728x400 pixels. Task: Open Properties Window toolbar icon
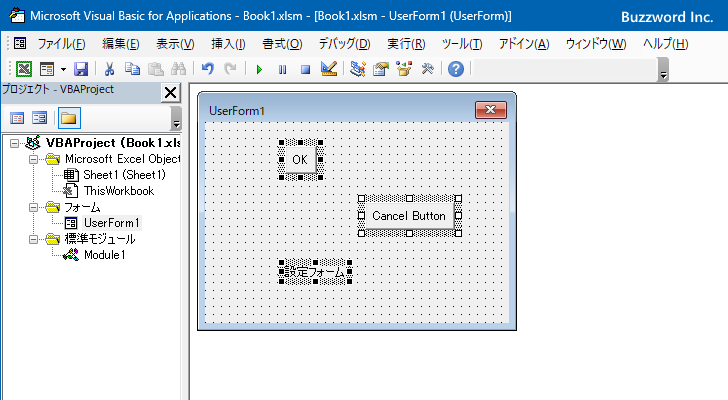point(381,69)
